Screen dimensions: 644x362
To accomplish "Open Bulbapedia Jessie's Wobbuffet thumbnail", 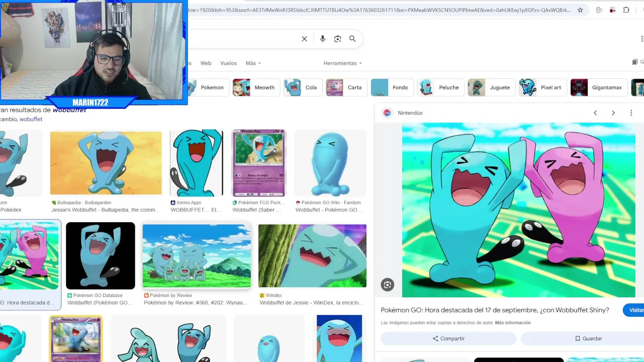I will coord(106,163).
